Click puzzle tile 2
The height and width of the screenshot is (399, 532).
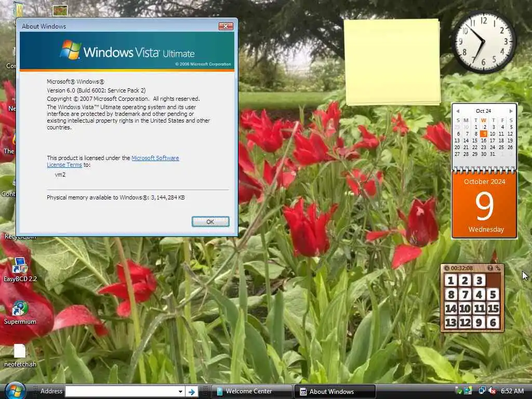point(465,281)
